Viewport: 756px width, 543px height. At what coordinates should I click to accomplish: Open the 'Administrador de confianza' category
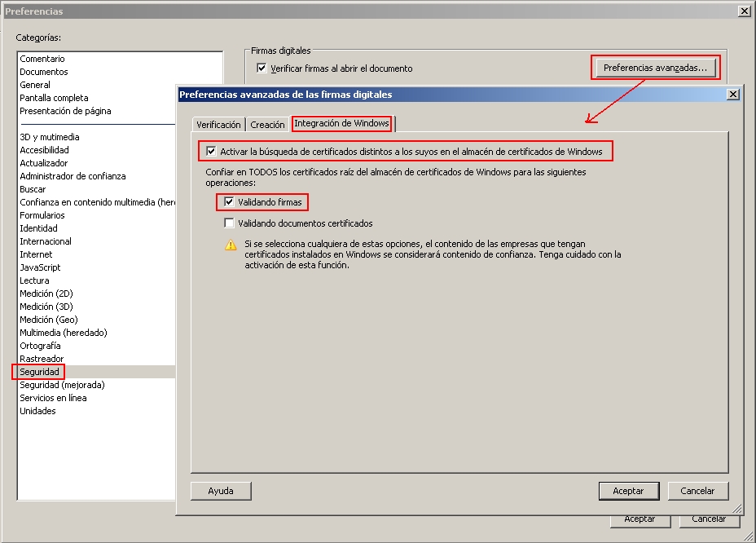pos(73,176)
